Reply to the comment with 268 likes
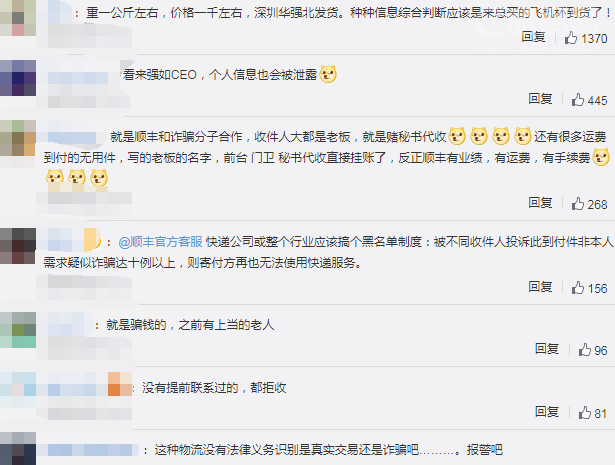Screen dimensions: 615x465 point(540,203)
